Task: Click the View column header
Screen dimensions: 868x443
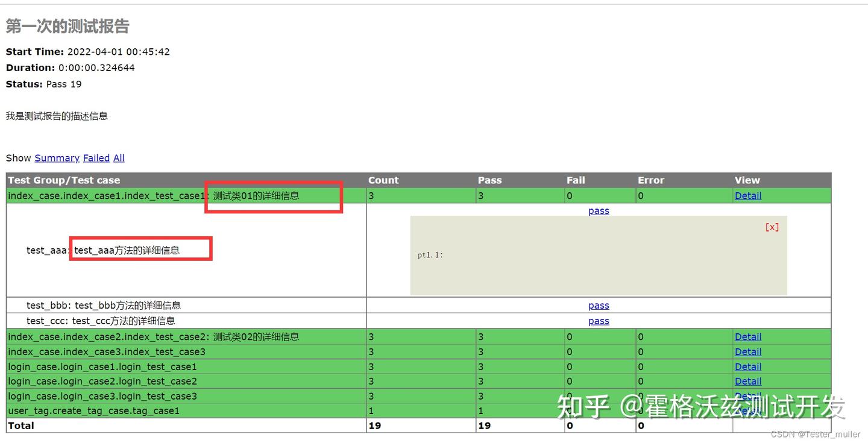Action: pos(747,180)
